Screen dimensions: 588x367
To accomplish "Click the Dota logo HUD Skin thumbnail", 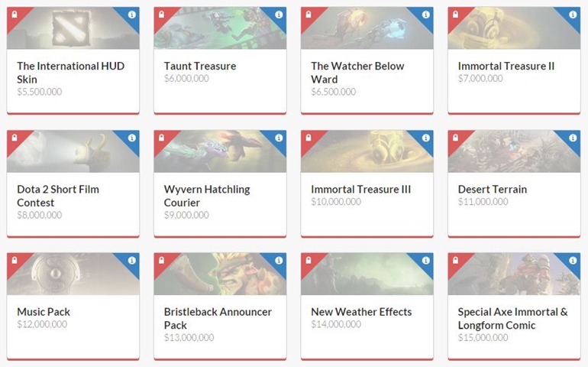I will [73, 28].
